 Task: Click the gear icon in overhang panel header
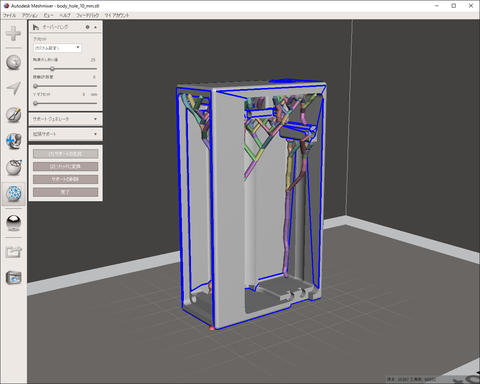[x=88, y=27]
